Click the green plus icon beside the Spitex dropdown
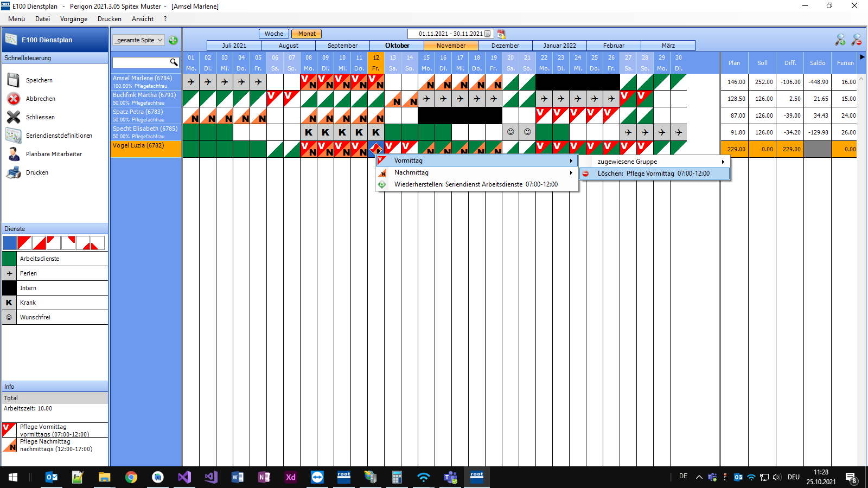Viewport: 868px width, 488px height. (x=173, y=40)
